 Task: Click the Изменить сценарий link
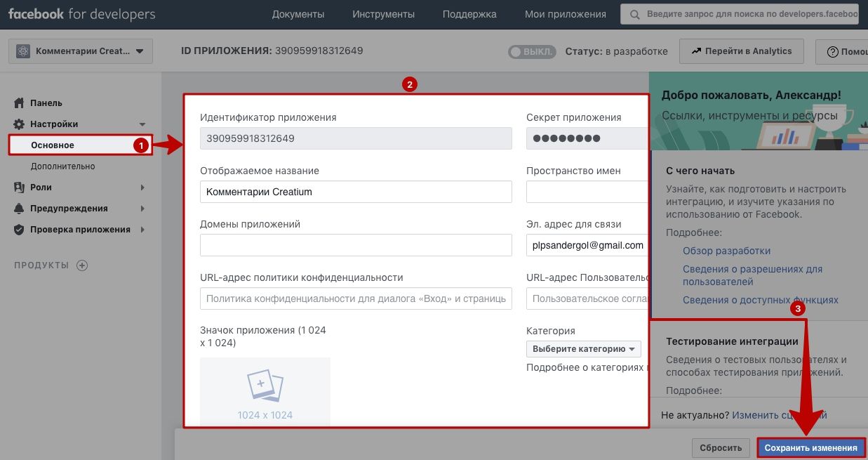pyautogui.click(x=780, y=415)
